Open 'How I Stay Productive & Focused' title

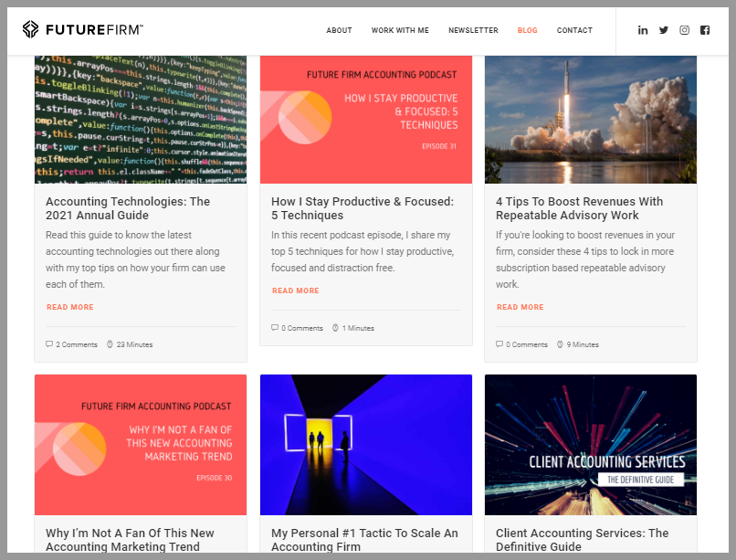pyautogui.click(x=363, y=208)
